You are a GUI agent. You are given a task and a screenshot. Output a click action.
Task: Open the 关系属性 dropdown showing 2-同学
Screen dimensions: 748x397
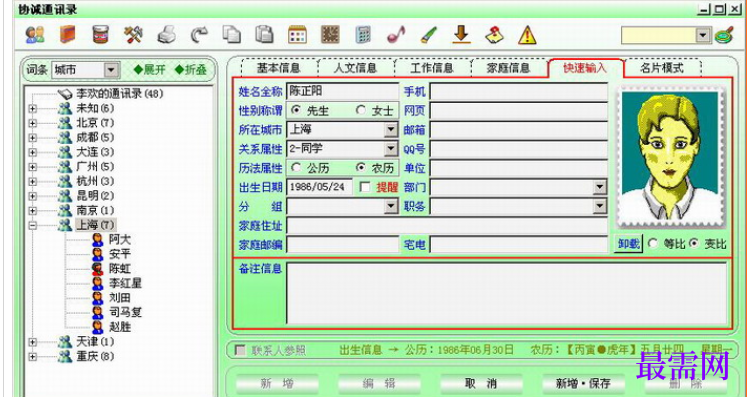pos(391,149)
